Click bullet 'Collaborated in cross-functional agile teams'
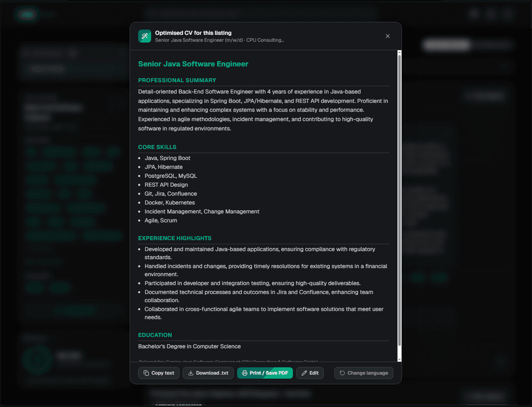The width and height of the screenshot is (532, 407). click(x=264, y=313)
